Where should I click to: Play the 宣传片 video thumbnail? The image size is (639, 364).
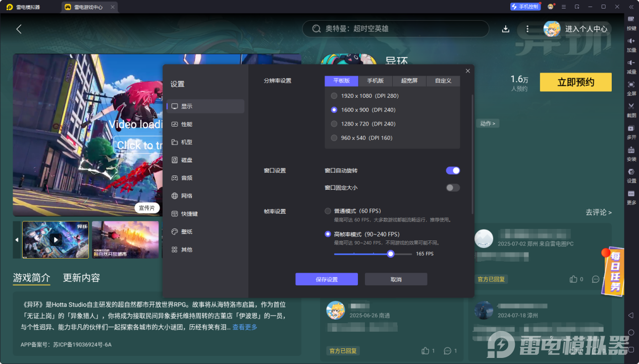56,240
